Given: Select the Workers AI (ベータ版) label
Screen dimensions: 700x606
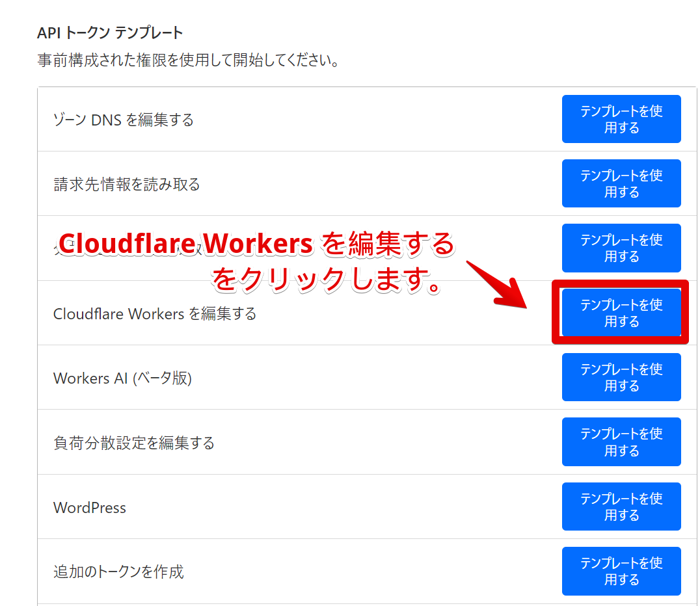Looking at the screenshot, I should coord(124,377).
